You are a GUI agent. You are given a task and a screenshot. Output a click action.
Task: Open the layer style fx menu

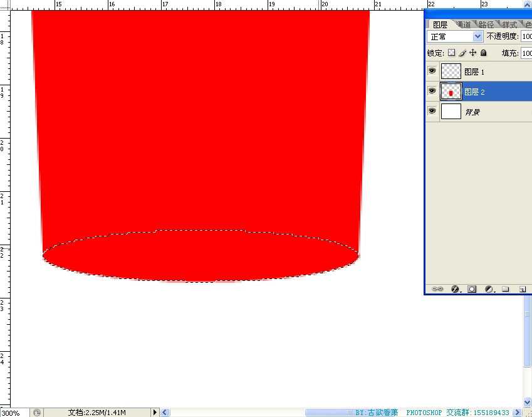point(456,289)
